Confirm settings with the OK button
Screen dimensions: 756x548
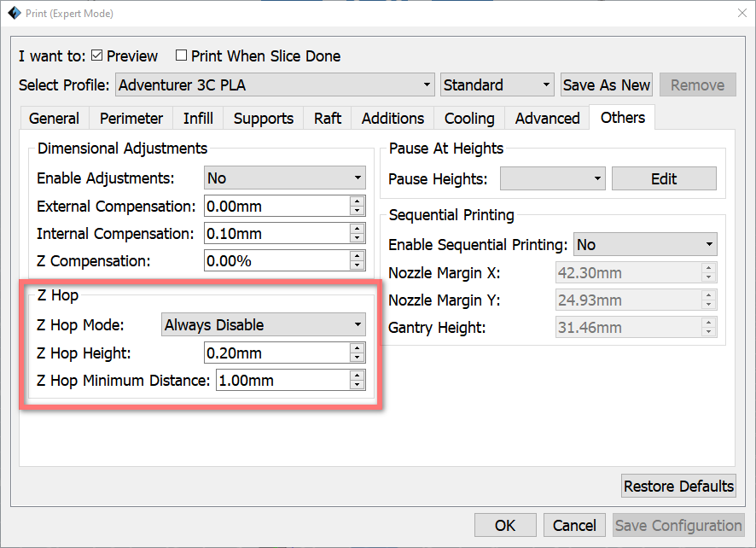click(x=505, y=525)
